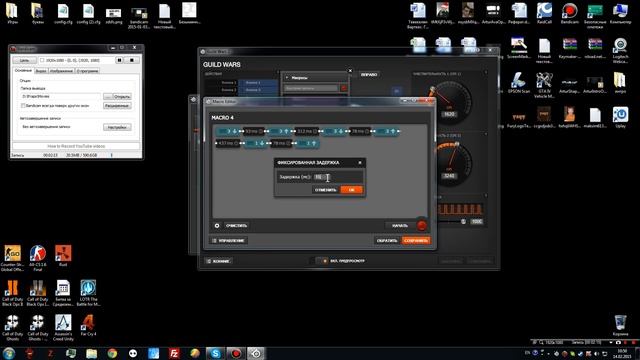Open the Rust desktop icon
The width and height of the screenshot is (640, 360).
(x=63, y=256)
